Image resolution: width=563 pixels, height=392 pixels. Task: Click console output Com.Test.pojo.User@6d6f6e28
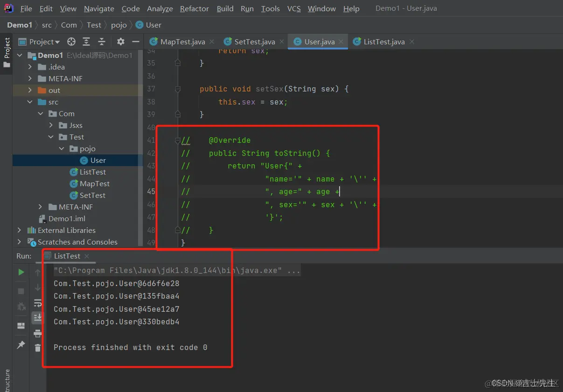pos(117,283)
